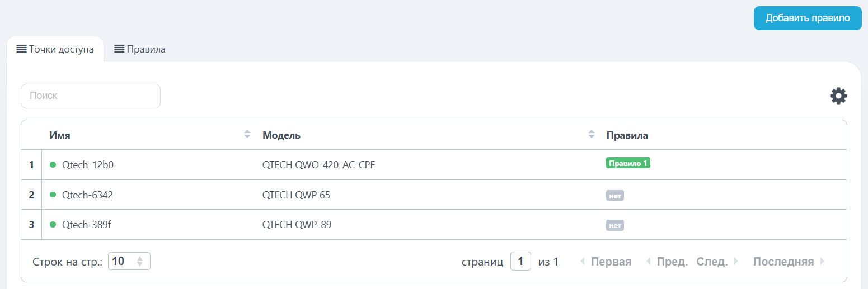The height and width of the screenshot is (289, 868).
Task: Click the Добавить правило button
Action: pos(808,18)
